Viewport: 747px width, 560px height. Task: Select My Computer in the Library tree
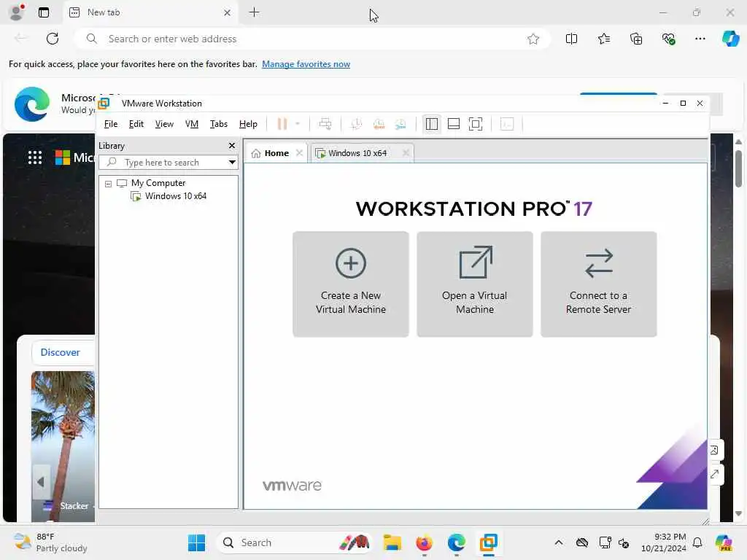point(158,183)
